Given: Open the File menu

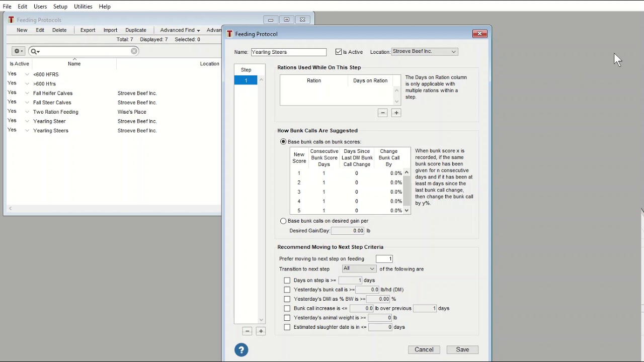Looking at the screenshot, I should 7,7.
